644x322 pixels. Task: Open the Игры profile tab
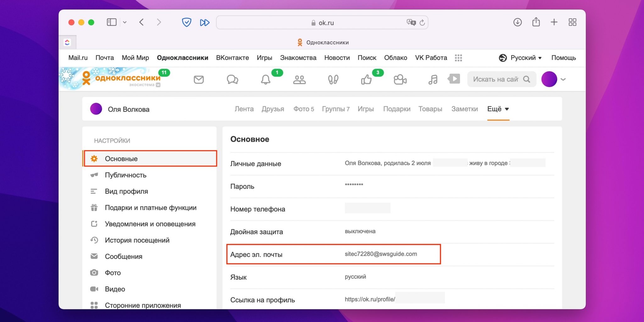pos(366,109)
